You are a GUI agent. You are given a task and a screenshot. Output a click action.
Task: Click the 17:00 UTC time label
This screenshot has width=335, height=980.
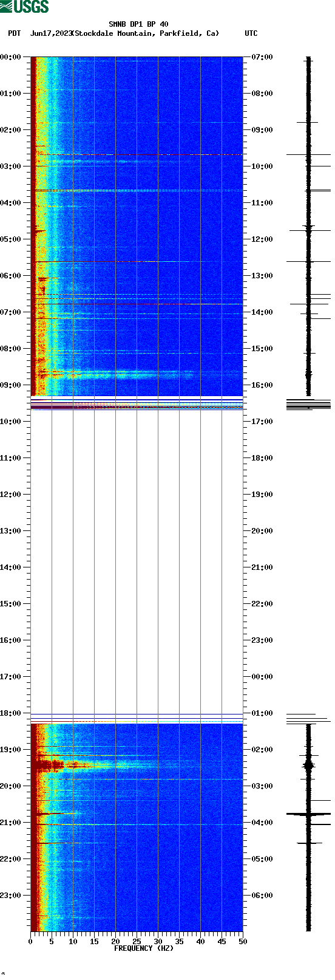[x=262, y=422]
